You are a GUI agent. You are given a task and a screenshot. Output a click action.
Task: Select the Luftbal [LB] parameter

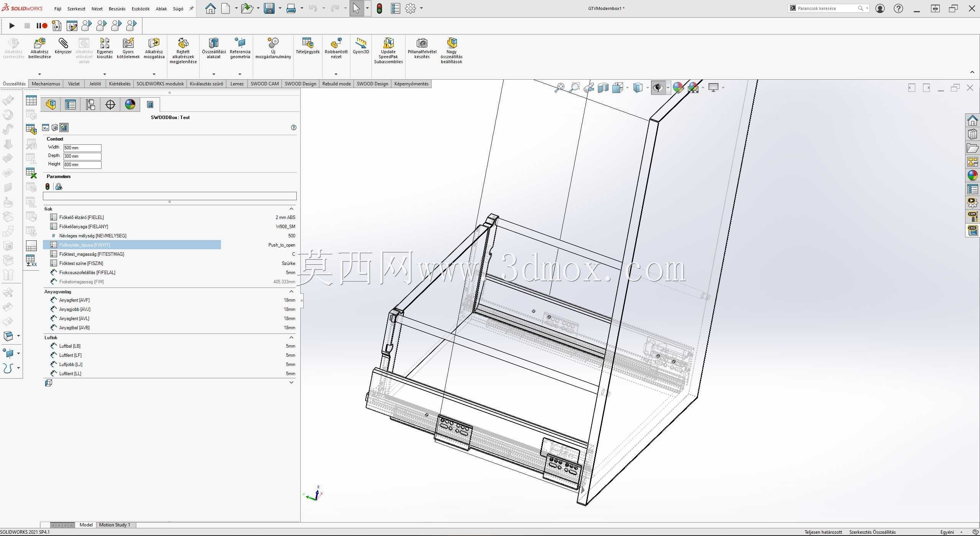tap(170, 346)
